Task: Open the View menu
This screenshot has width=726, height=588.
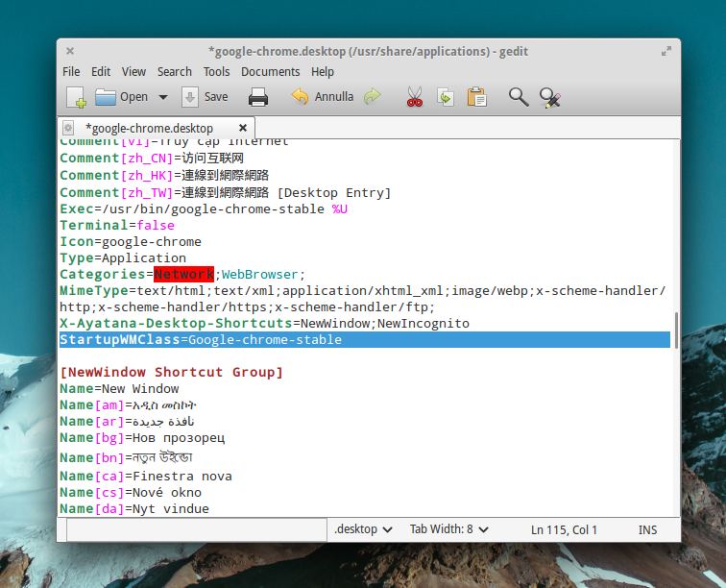Action: point(133,72)
